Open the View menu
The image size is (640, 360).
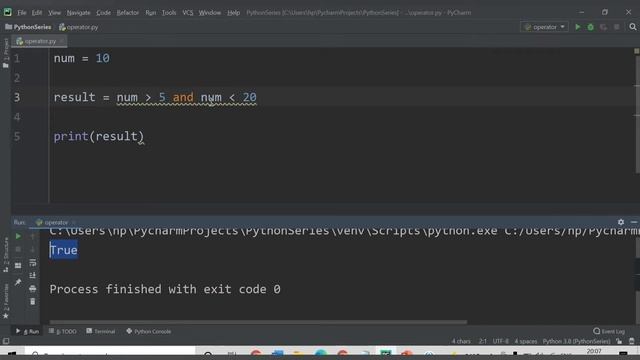54,13
